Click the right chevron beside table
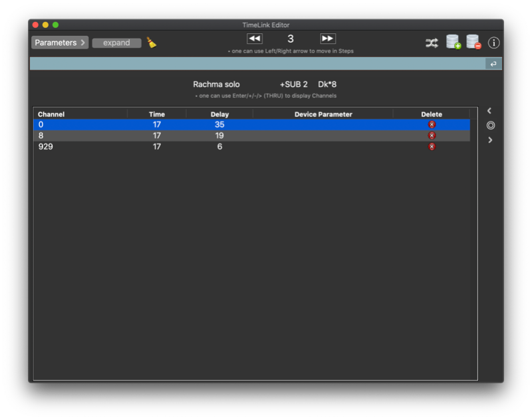 tap(490, 140)
